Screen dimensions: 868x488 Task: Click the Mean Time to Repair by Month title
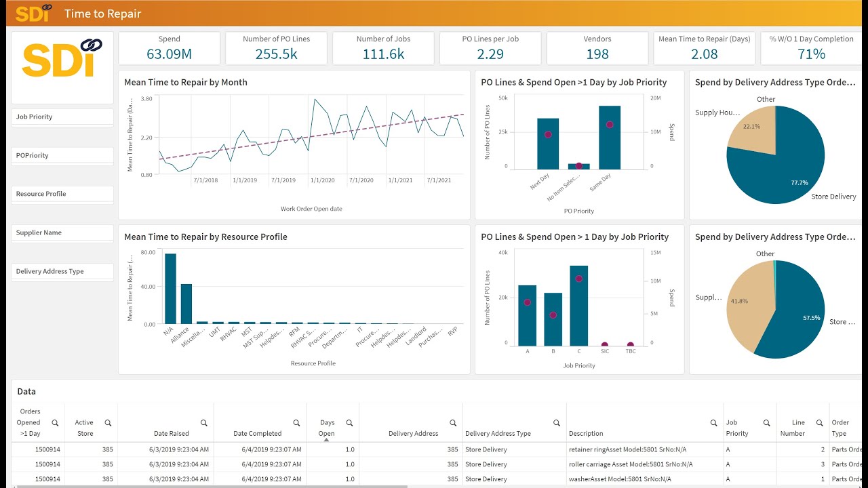[186, 82]
